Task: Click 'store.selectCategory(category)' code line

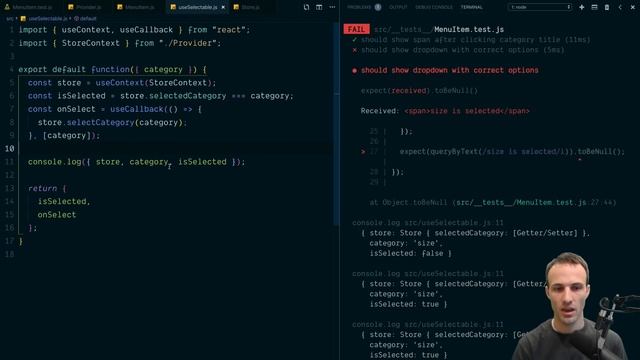Action: [x=112, y=122]
